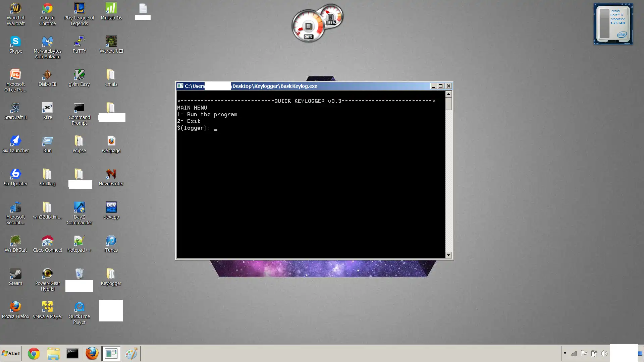The height and width of the screenshot is (362, 644).
Task: Select the Malwarebytes Anti-Malware shortcut
Action: pos(47,42)
